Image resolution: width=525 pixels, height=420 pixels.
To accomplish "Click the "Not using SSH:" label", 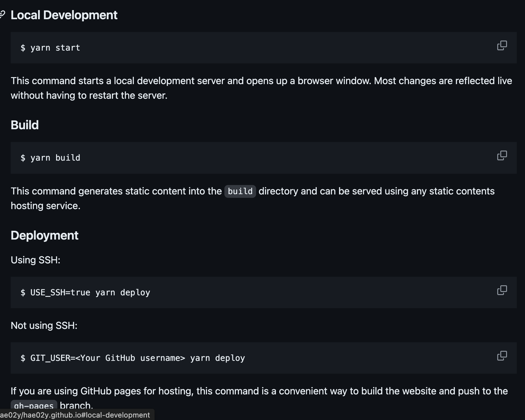I will (44, 326).
